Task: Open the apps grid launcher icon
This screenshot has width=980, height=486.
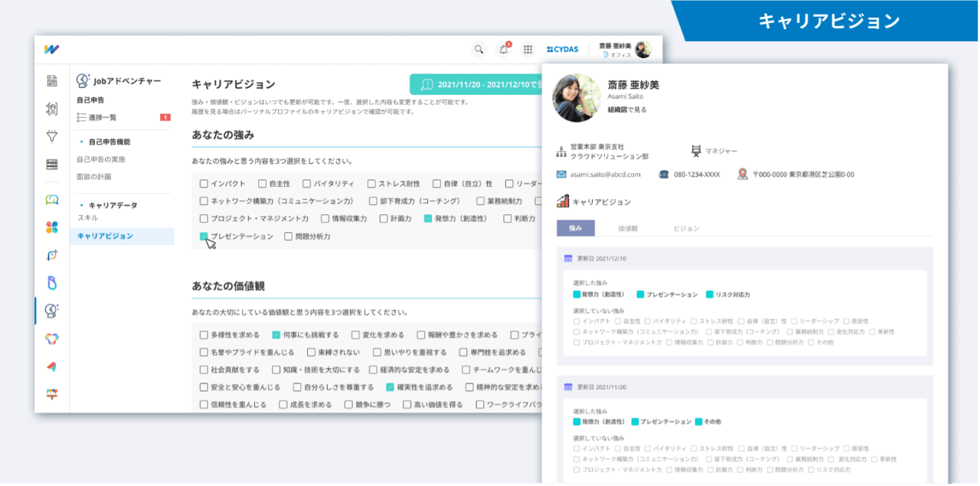Action: 528,49
